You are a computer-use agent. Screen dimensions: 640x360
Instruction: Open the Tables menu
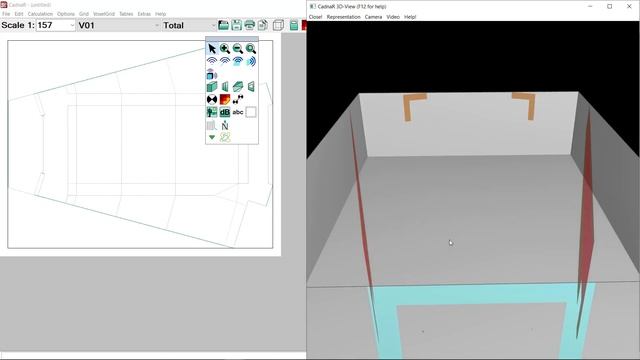pos(126,14)
